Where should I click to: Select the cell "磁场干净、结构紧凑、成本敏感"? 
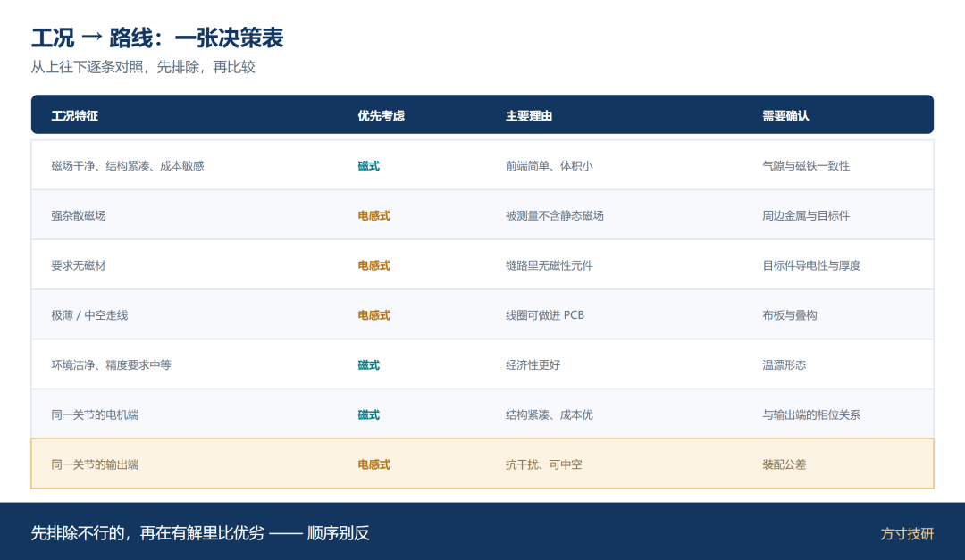(128, 165)
